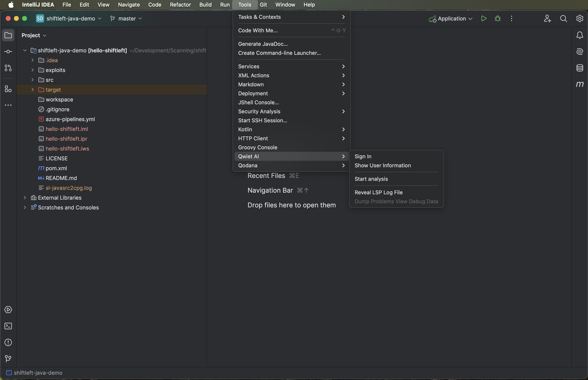This screenshot has width=588, height=380.
Task: Click the Git menu in menu bar
Action: (264, 5)
